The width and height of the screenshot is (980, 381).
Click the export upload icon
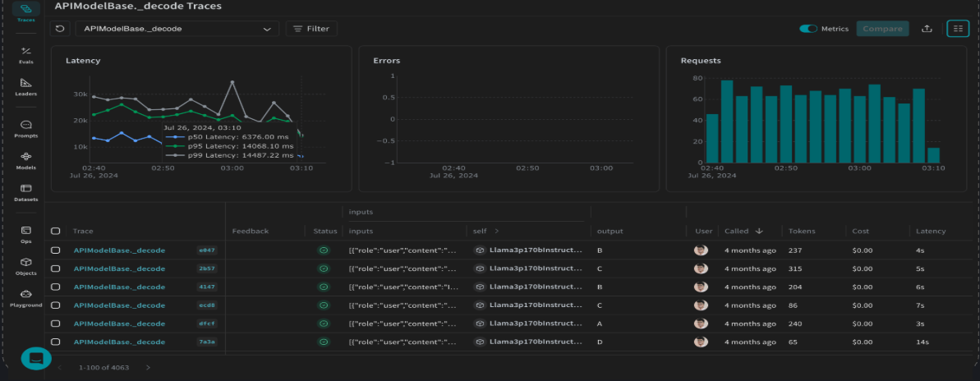click(x=927, y=29)
